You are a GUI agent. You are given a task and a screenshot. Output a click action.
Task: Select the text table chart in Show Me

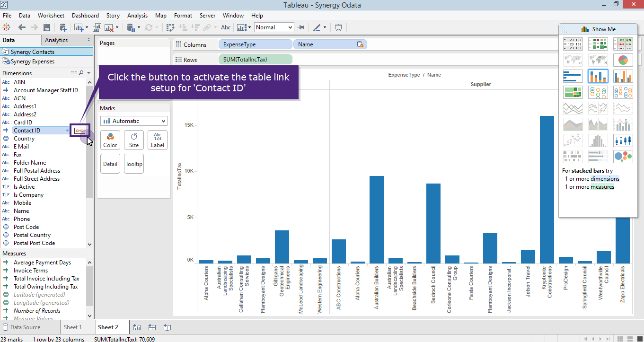[x=573, y=45]
